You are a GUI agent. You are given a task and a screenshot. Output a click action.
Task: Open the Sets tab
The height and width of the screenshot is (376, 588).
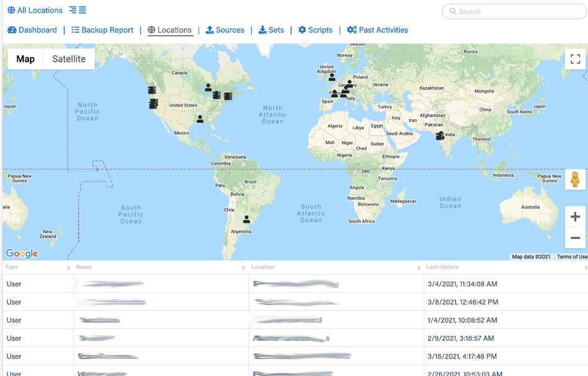tap(271, 30)
